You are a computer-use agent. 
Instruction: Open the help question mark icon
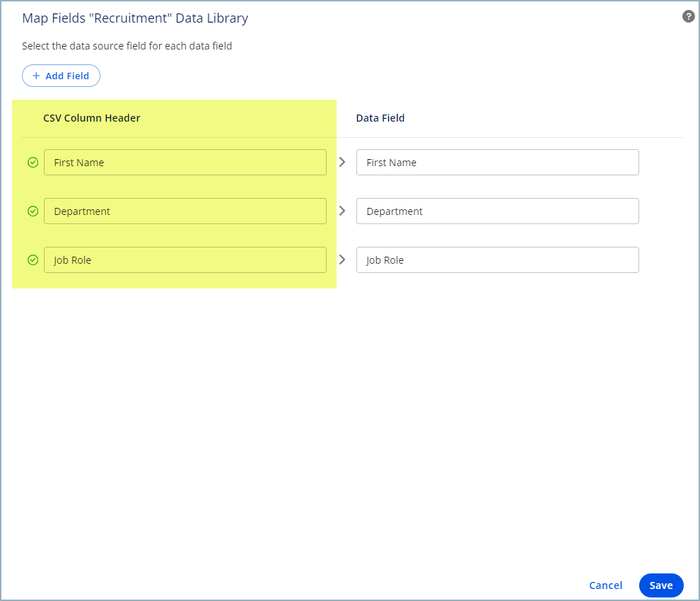[688, 16]
